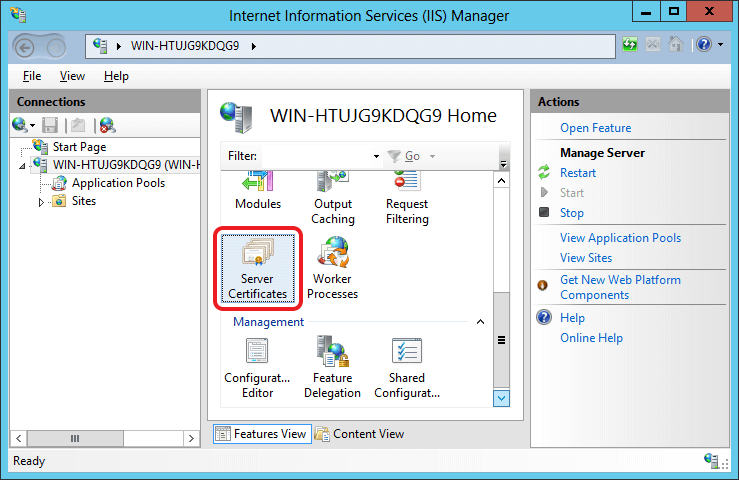Click inside the Filter input field
Screen dimensions: 739x480
click(315, 156)
